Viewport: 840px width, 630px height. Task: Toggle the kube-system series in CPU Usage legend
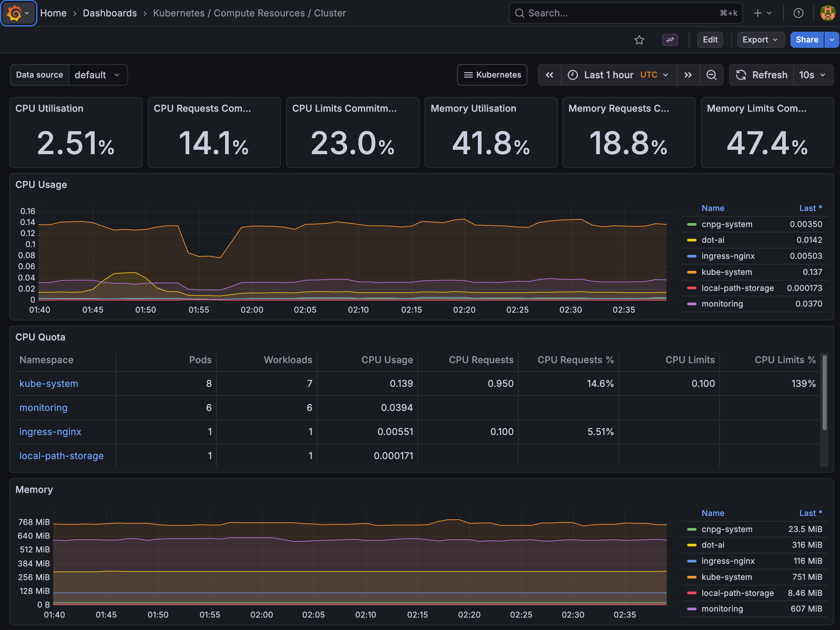coord(726,272)
